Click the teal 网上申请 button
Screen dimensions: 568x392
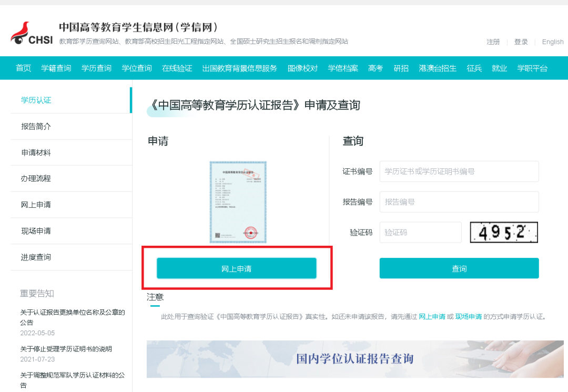pos(236,268)
